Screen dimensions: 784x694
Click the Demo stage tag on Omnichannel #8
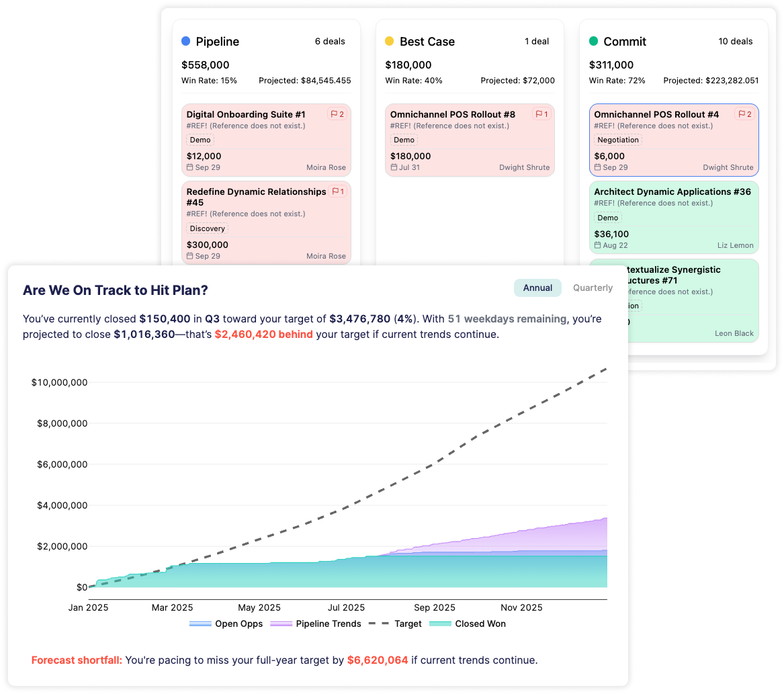404,140
